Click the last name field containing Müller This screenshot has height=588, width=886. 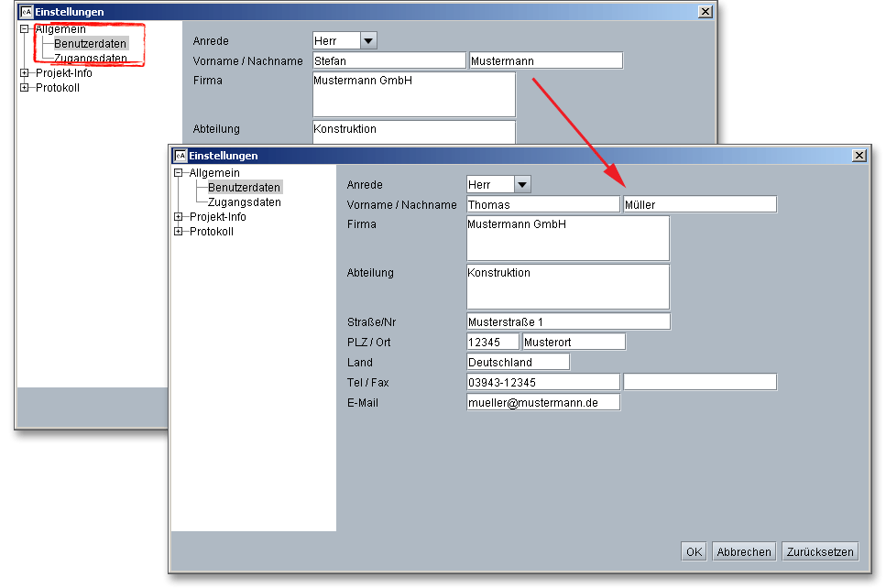click(x=699, y=204)
